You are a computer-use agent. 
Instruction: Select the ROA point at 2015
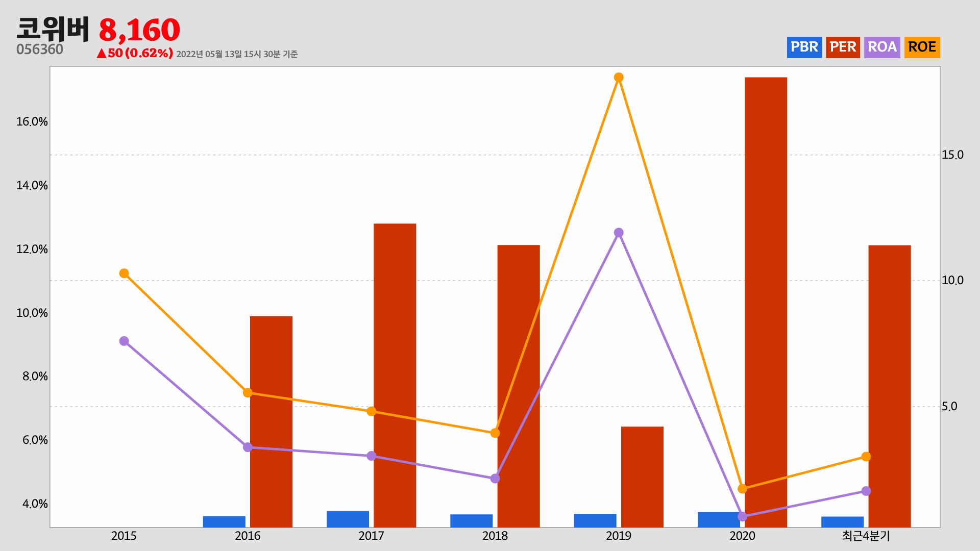tap(124, 341)
